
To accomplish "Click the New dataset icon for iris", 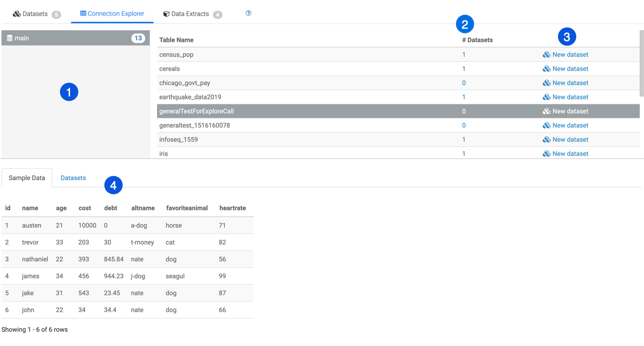I will point(547,154).
